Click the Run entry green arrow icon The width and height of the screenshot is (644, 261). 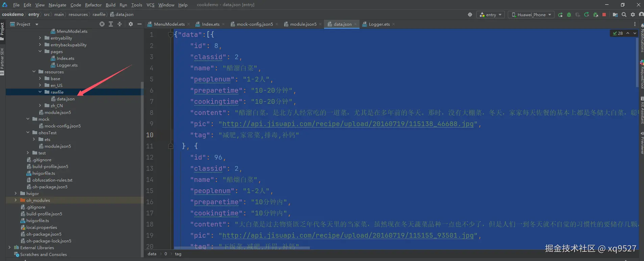pyautogui.click(x=560, y=15)
